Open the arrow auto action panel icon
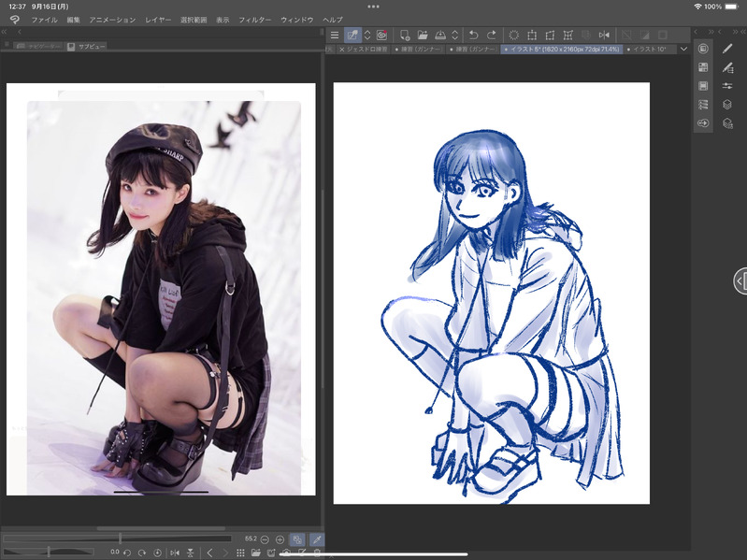747x560 pixels. click(703, 123)
